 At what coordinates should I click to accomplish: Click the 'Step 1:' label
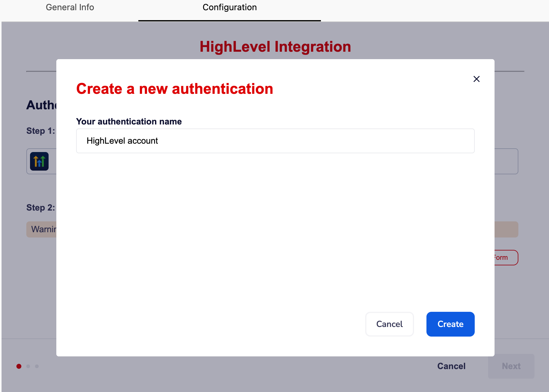[x=41, y=131]
